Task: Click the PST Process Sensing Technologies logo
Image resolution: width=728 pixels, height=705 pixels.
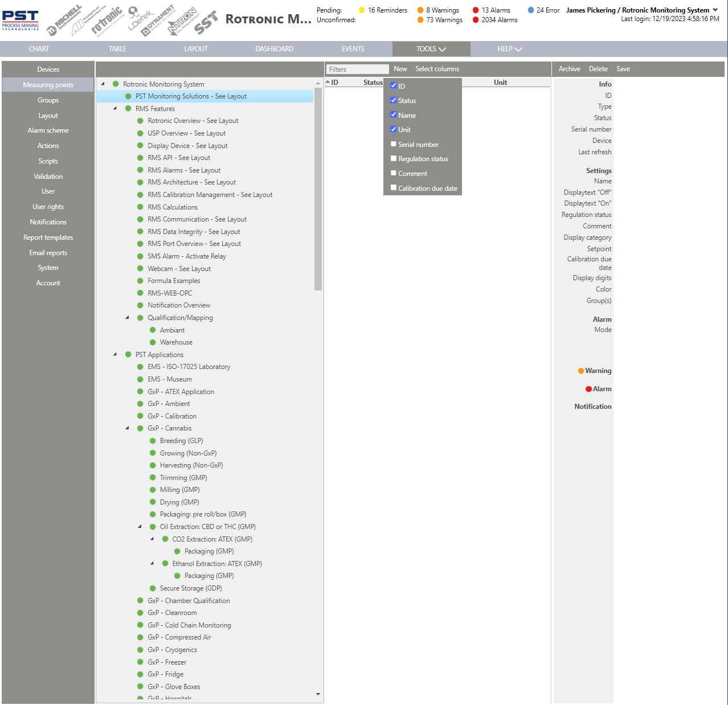Action: click(21, 21)
